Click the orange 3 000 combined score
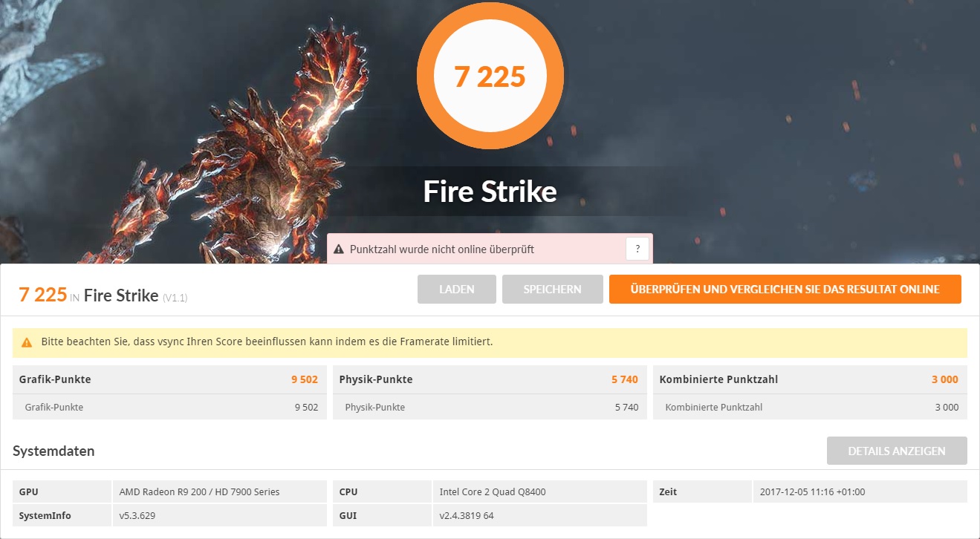 coord(945,379)
